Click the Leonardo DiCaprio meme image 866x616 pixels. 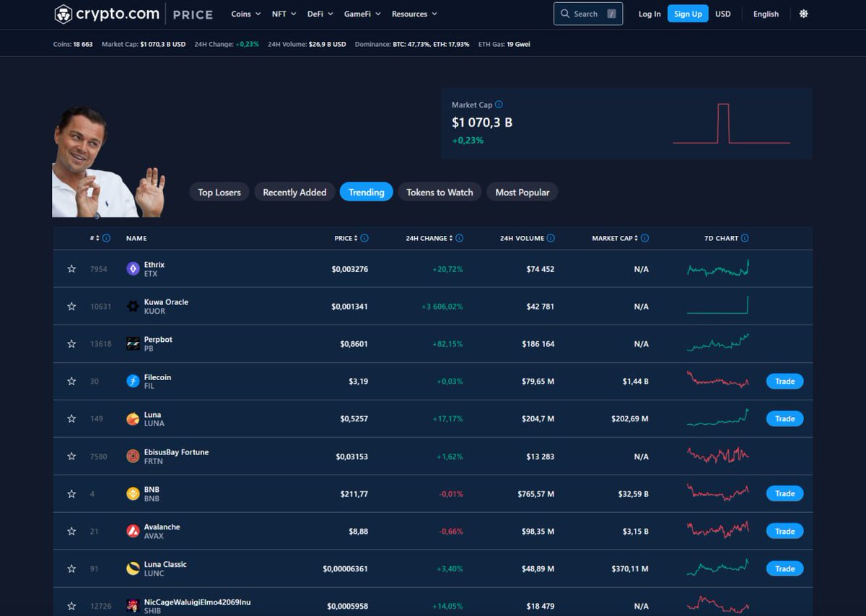108,162
